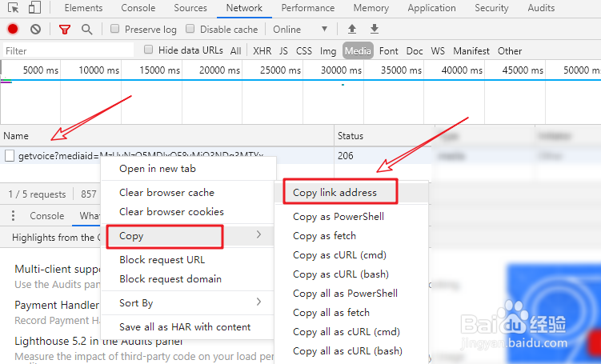601x364 pixels.
Task: Expand the Sort By submenu arrow
Action: point(258,302)
